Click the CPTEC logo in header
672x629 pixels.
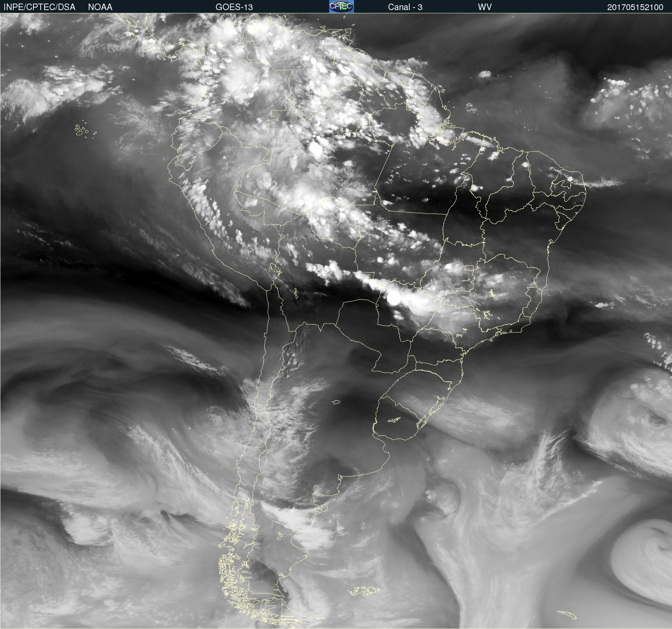(x=341, y=6)
